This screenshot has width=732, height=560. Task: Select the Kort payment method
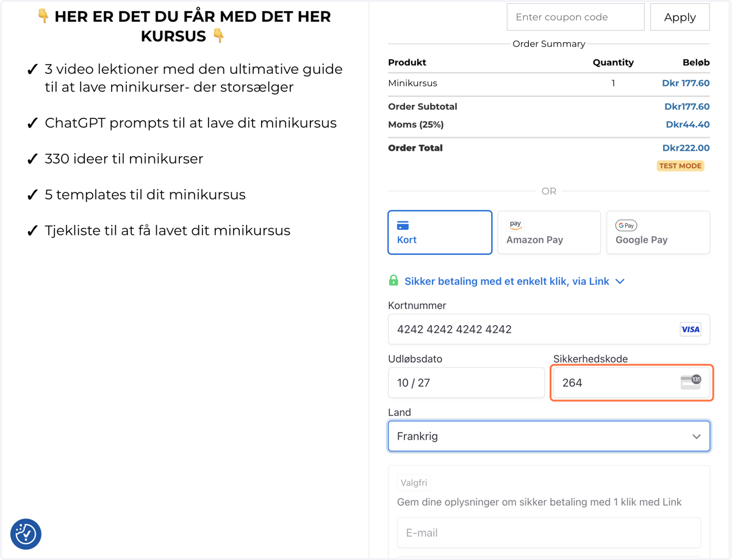pos(440,232)
